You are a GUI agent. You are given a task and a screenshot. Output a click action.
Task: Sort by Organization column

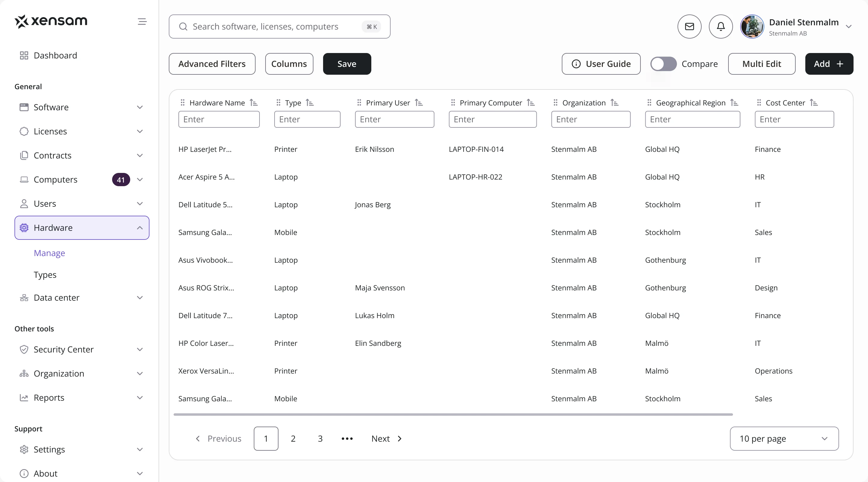point(615,103)
